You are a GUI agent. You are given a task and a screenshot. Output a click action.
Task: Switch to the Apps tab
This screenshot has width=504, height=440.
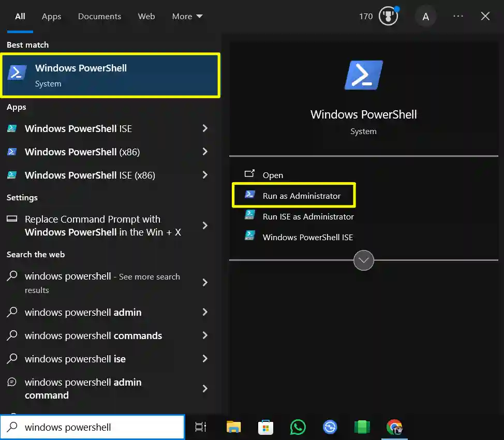click(51, 16)
